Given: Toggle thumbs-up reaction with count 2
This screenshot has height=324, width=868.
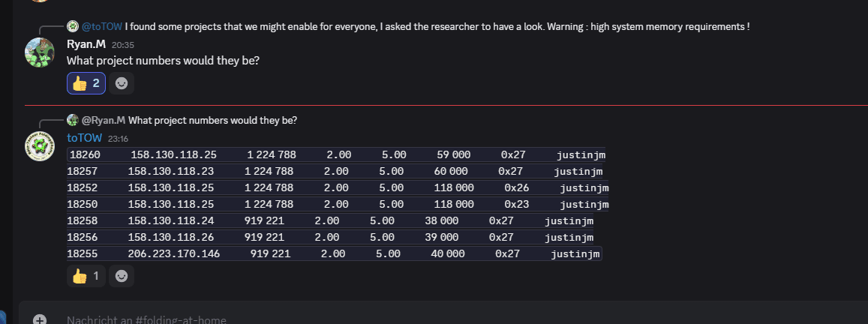Looking at the screenshot, I should point(86,84).
